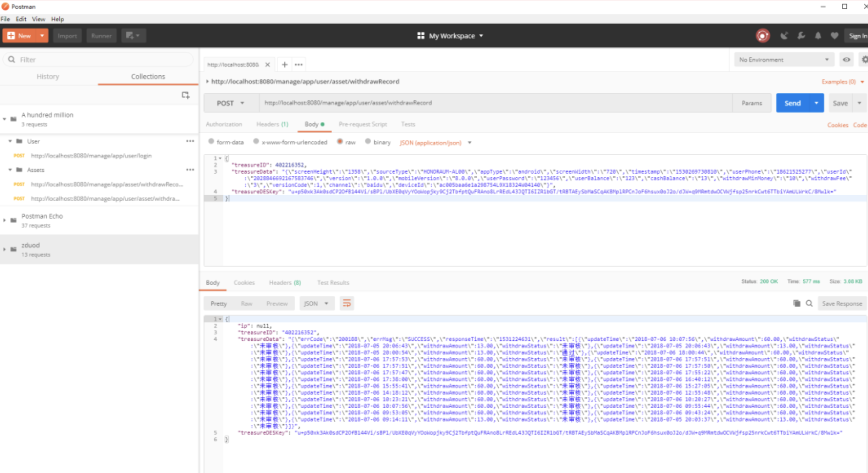Open the request Tests tab
The height and width of the screenshot is (473, 868).
tap(408, 124)
